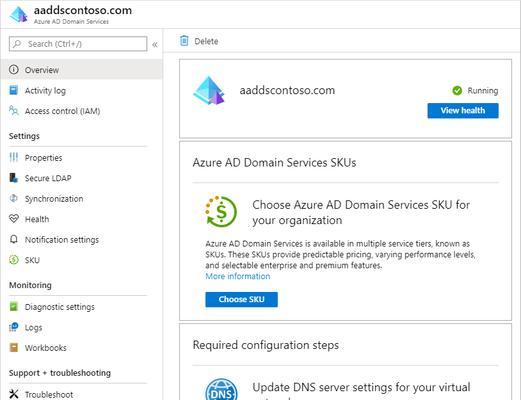Click the search magnifier icon
This screenshot has width=521, height=400.
point(17,44)
